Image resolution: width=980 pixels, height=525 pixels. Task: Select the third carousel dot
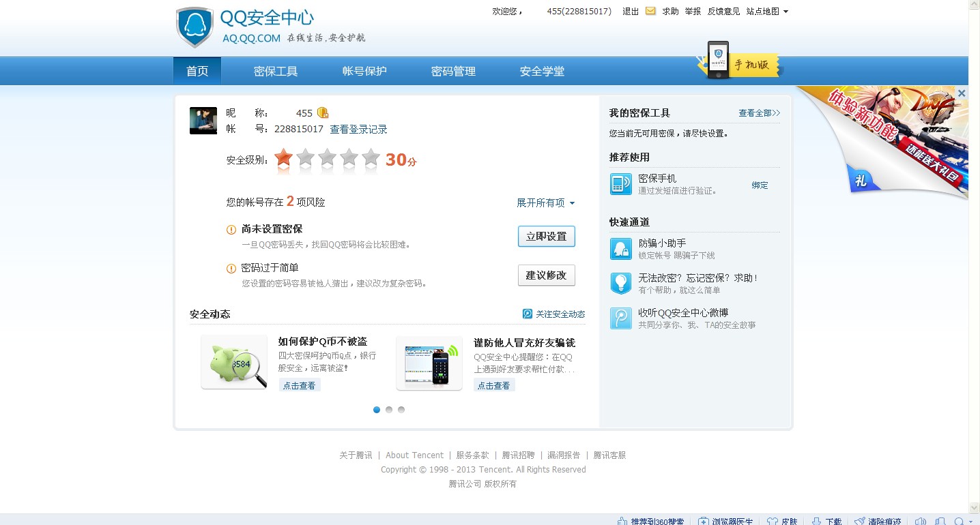click(x=401, y=410)
